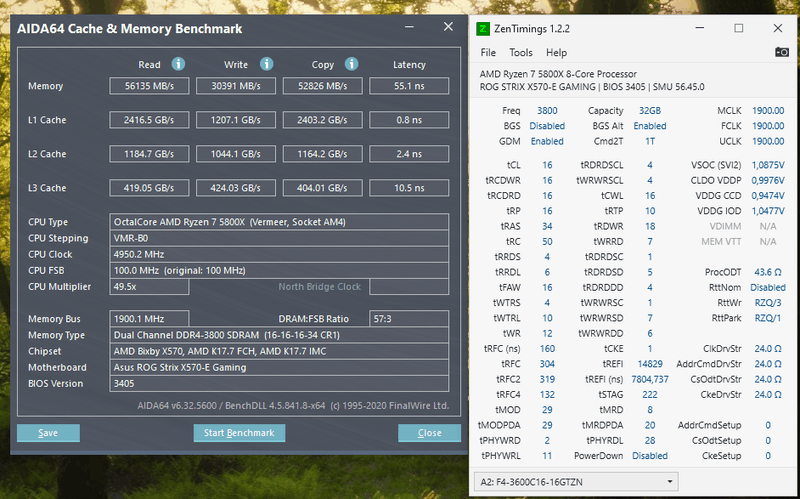Viewport: 800px width, 499px height.
Task: Minimize the ZenTimings window
Action: [x=699, y=28]
